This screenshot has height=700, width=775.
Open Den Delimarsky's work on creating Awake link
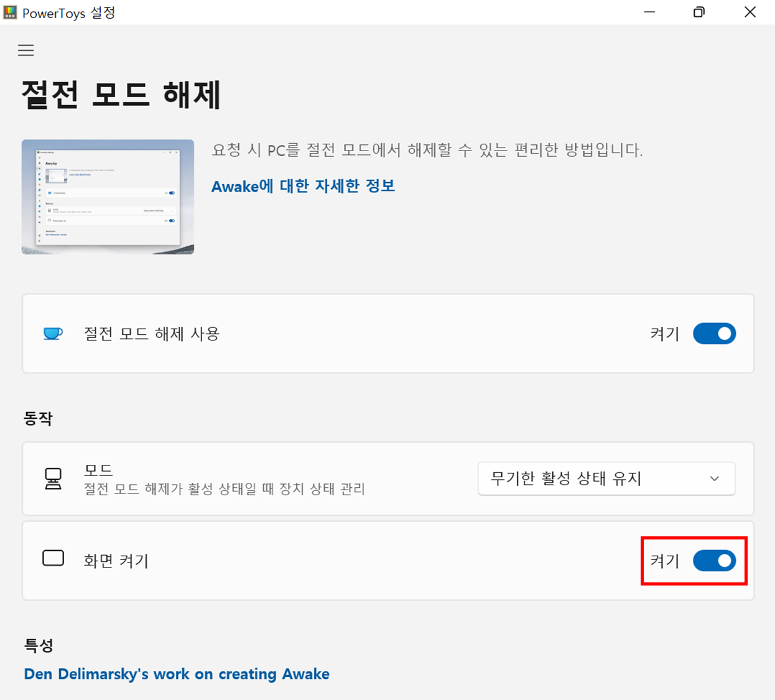click(177, 674)
